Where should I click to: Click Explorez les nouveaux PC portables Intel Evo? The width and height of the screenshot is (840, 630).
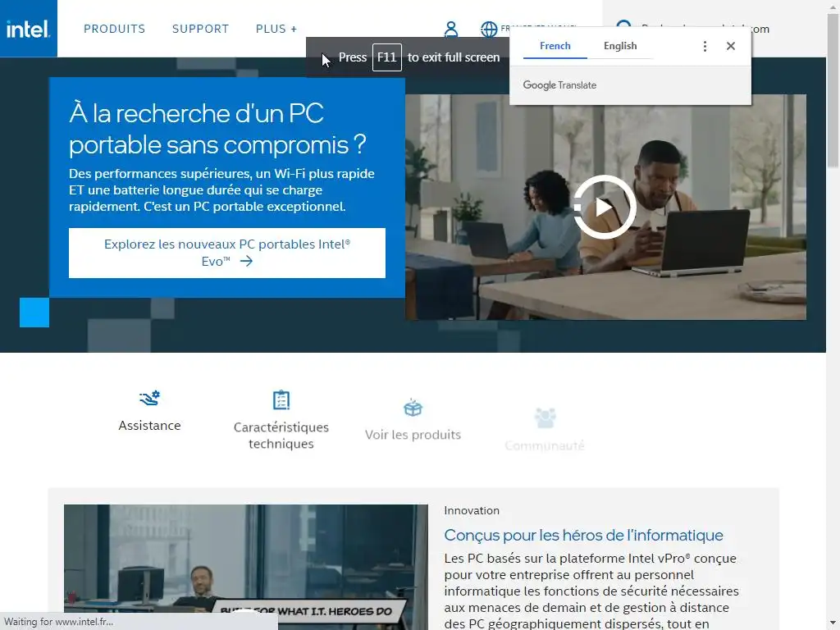(x=227, y=253)
